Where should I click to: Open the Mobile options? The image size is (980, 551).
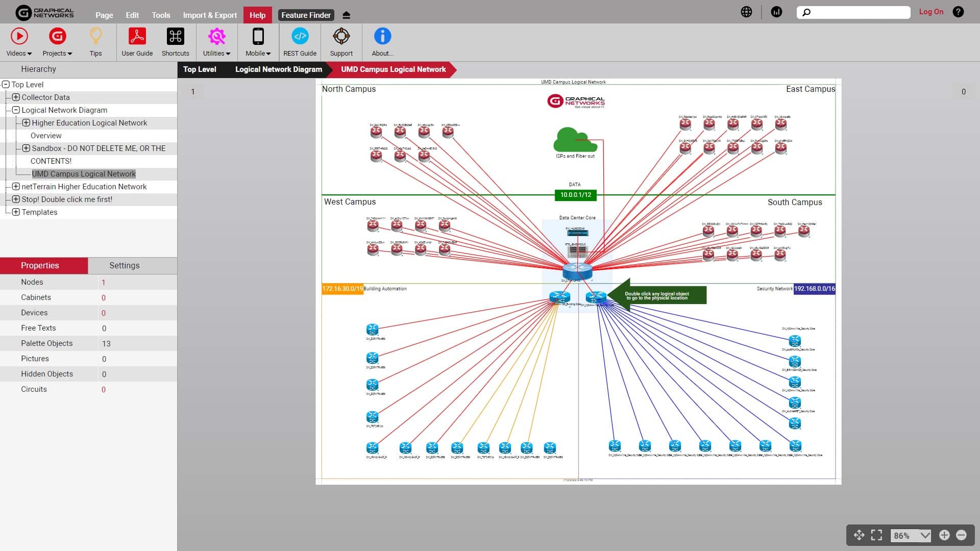tap(258, 42)
